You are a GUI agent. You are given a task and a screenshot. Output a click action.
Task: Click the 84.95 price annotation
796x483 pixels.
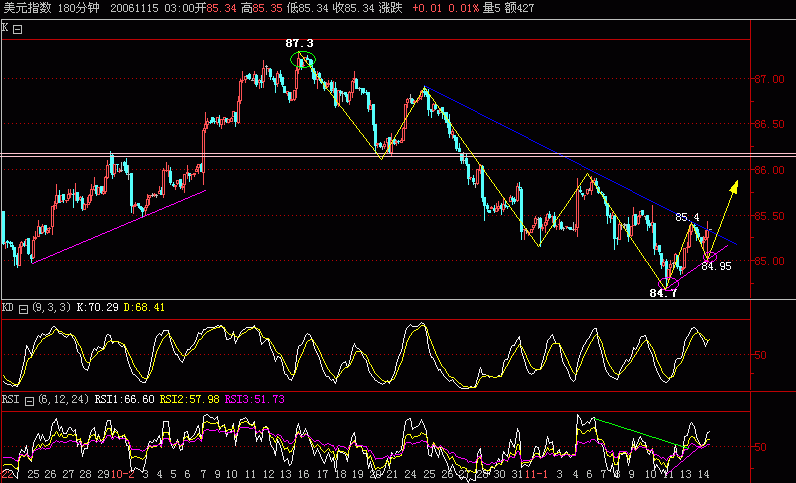716,266
